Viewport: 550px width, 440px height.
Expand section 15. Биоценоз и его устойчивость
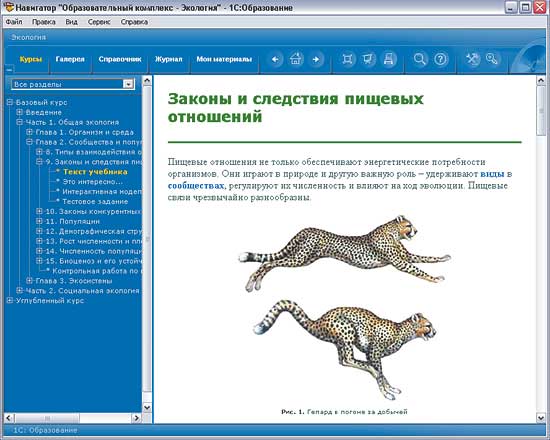(x=39, y=261)
